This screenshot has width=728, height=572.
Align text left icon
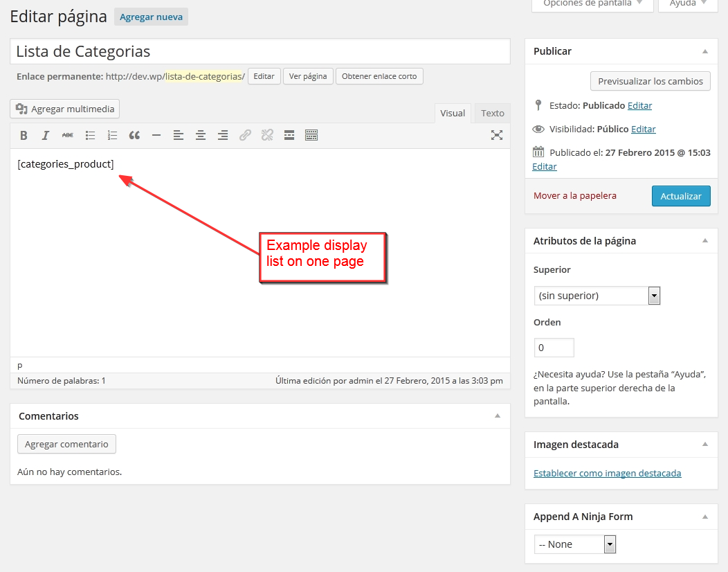(179, 135)
